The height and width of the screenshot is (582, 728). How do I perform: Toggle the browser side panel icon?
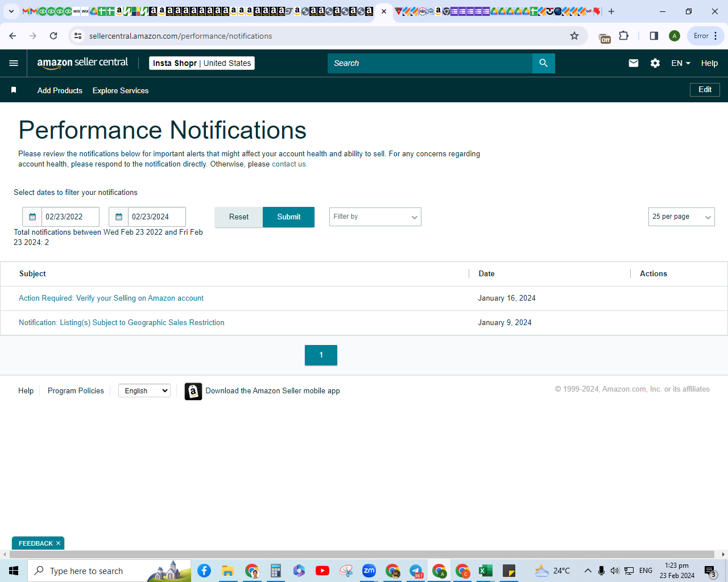[653, 36]
